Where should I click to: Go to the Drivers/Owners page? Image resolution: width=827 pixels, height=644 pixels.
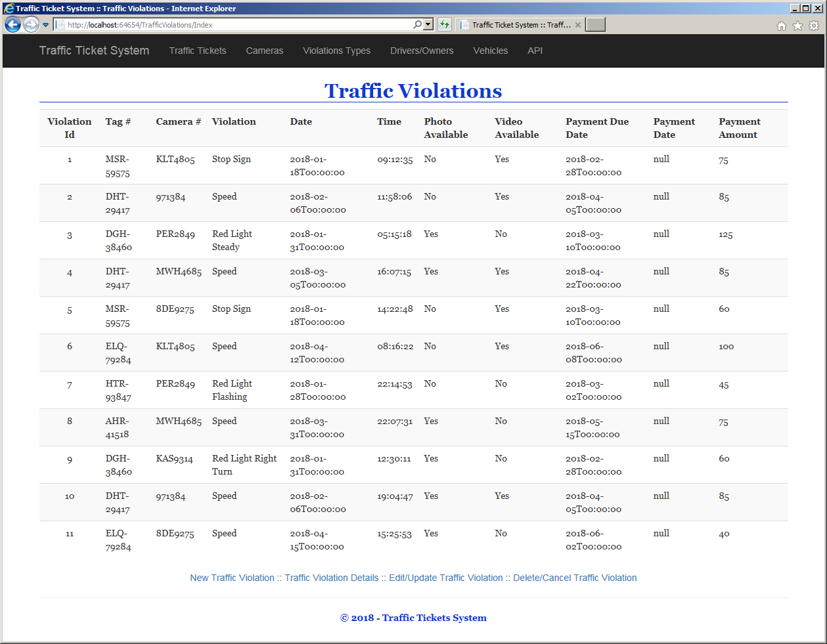pyautogui.click(x=422, y=51)
